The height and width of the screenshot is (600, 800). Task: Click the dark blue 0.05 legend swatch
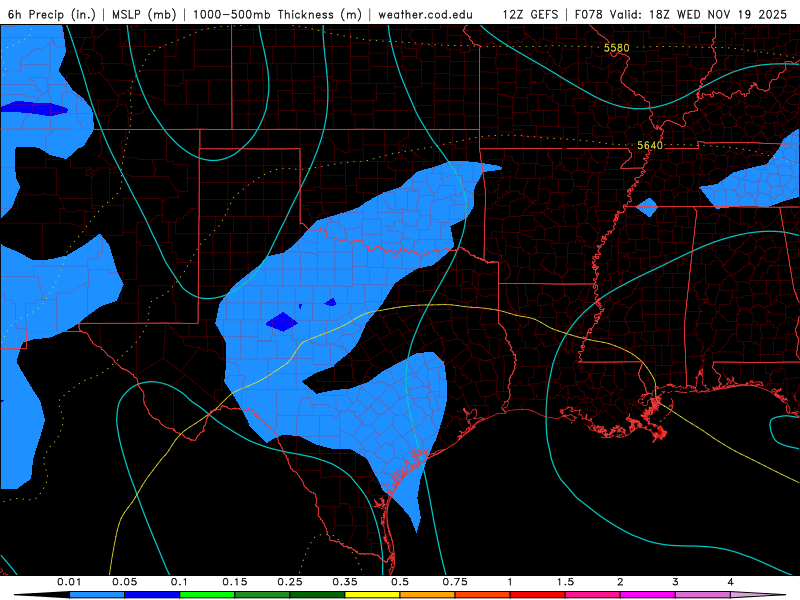(x=152, y=595)
